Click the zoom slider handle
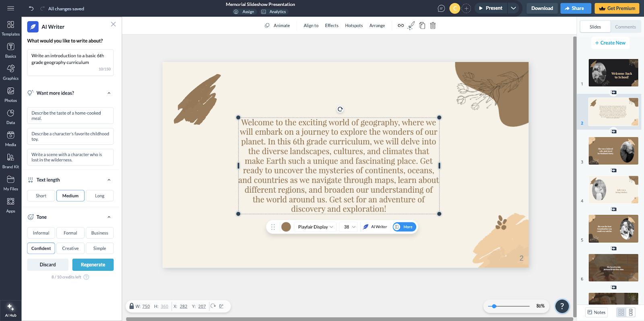The width and height of the screenshot is (644, 321). tap(494, 306)
